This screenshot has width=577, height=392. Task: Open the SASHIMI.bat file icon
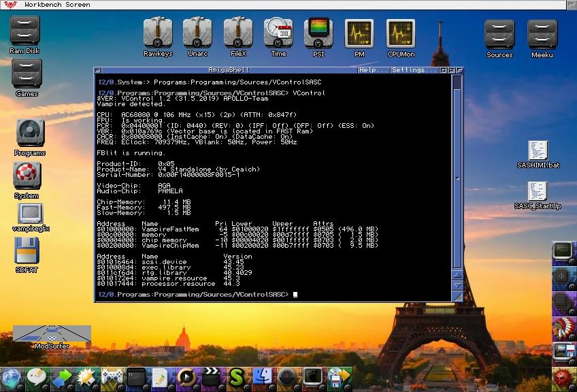tap(538, 151)
